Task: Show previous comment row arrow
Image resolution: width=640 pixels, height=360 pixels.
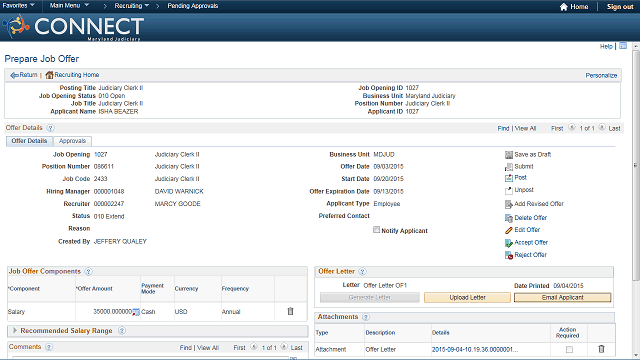Action: pos(254,347)
